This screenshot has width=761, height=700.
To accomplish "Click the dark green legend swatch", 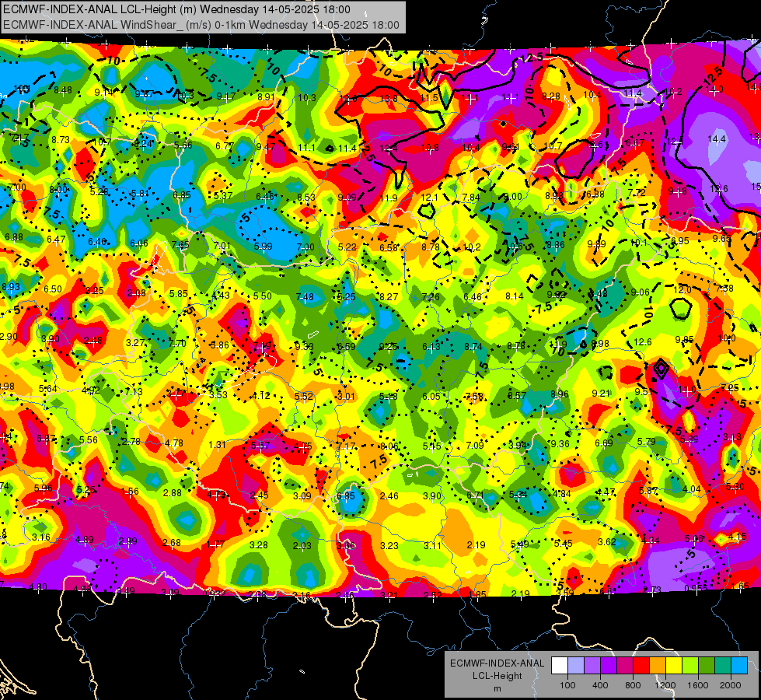I will point(707,666).
